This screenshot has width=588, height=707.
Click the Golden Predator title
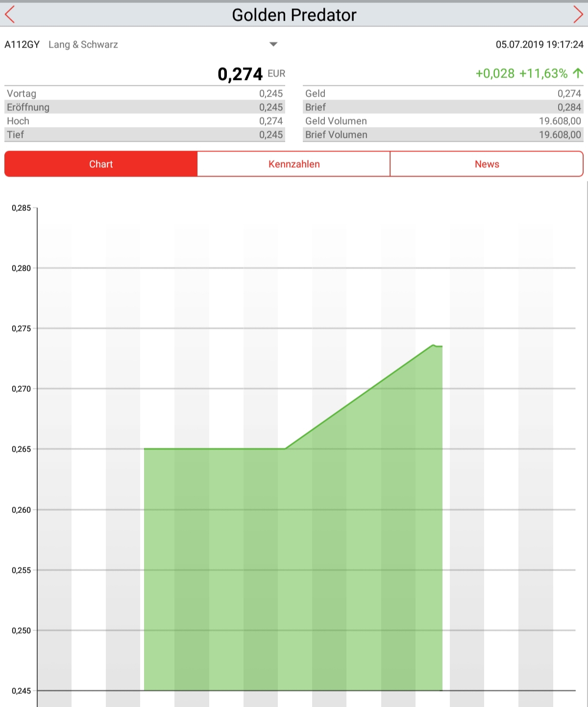coord(294,15)
